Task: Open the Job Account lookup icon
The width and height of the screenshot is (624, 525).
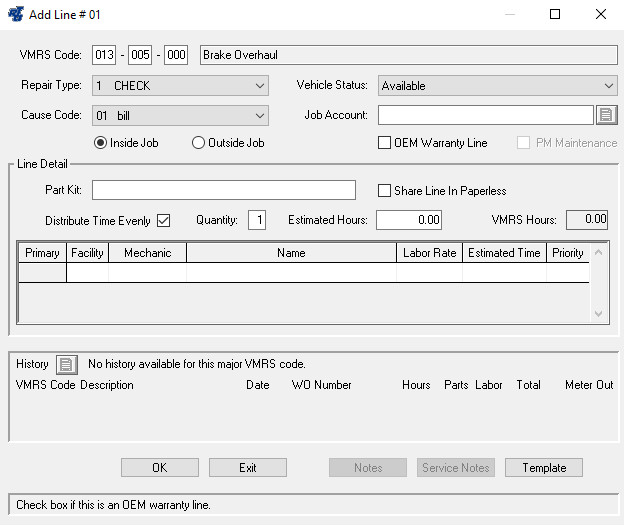Action: [606, 115]
